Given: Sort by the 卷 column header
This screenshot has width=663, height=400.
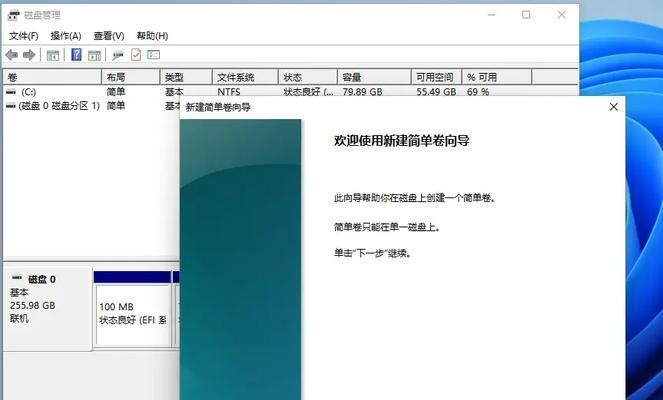Looking at the screenshot, I should (x=52, y=77).
